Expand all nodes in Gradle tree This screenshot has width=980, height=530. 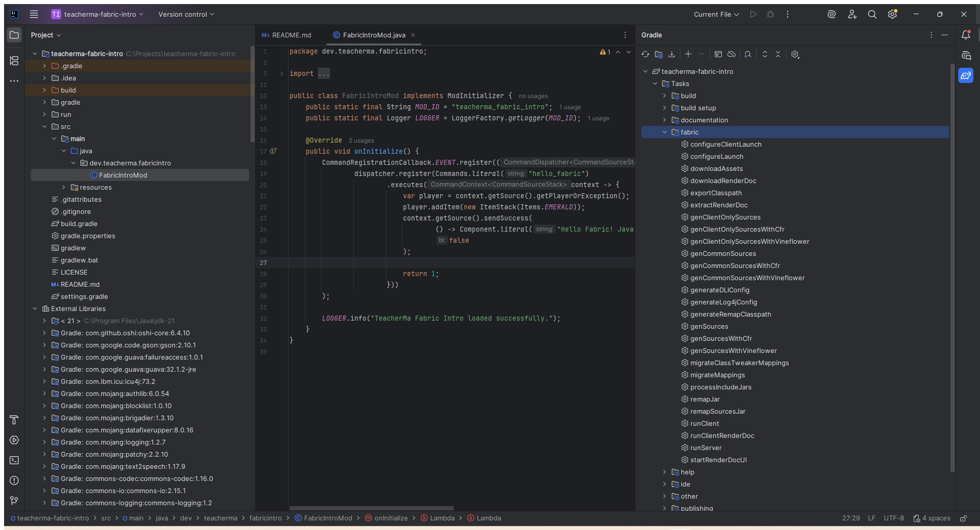click(x=765, y=54)
